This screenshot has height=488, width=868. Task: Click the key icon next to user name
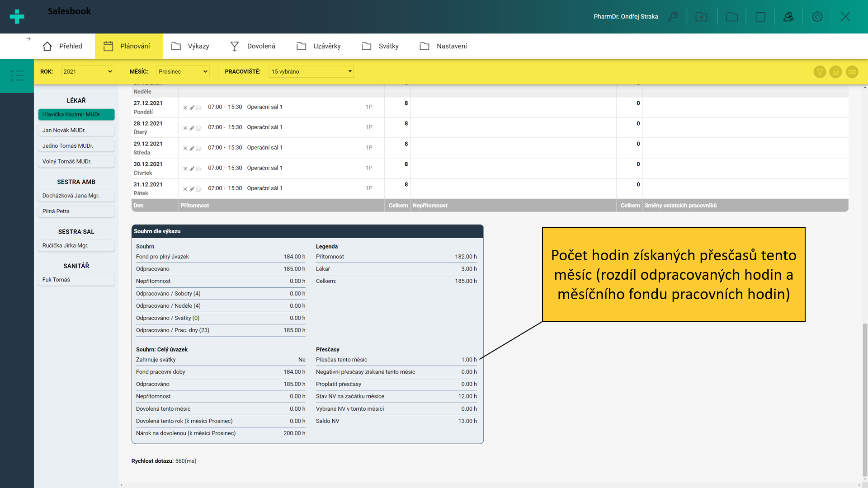(x=673, y=17)
